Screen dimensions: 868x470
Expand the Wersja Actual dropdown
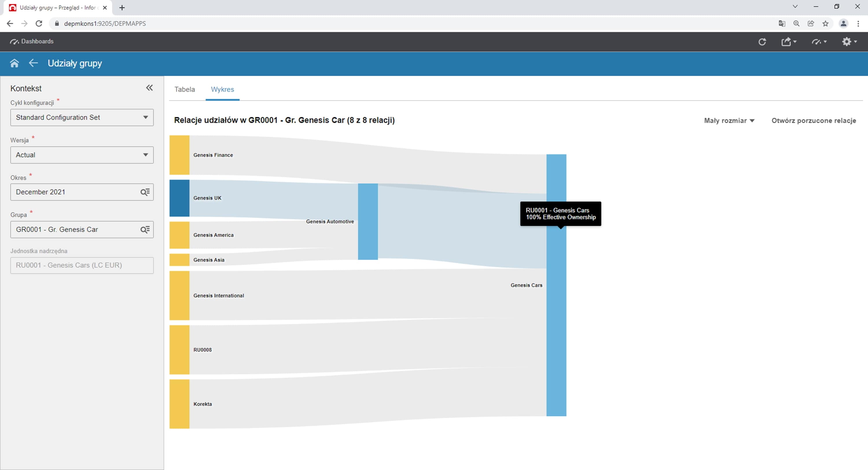pyautogui.click(x=145, y=155)
